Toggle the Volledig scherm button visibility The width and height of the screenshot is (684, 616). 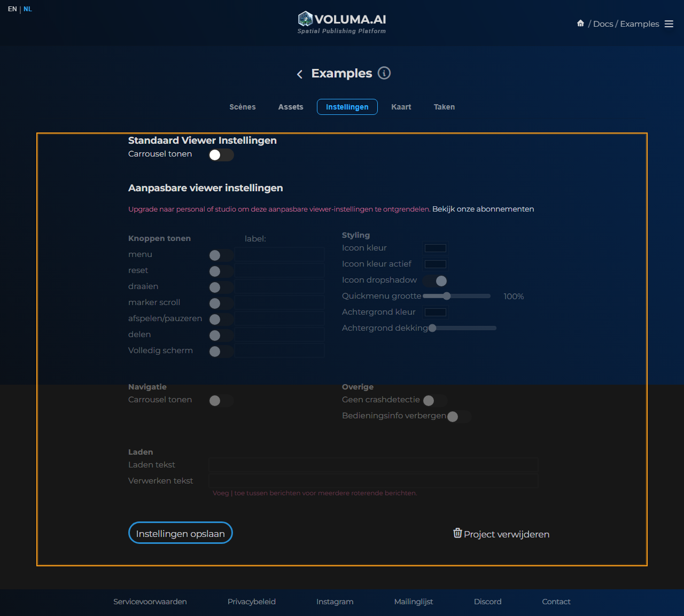221,352
